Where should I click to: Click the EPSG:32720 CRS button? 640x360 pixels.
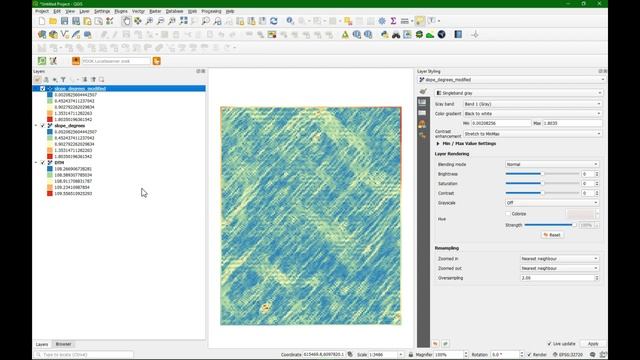pyautogui.click(x=568, y=355)
